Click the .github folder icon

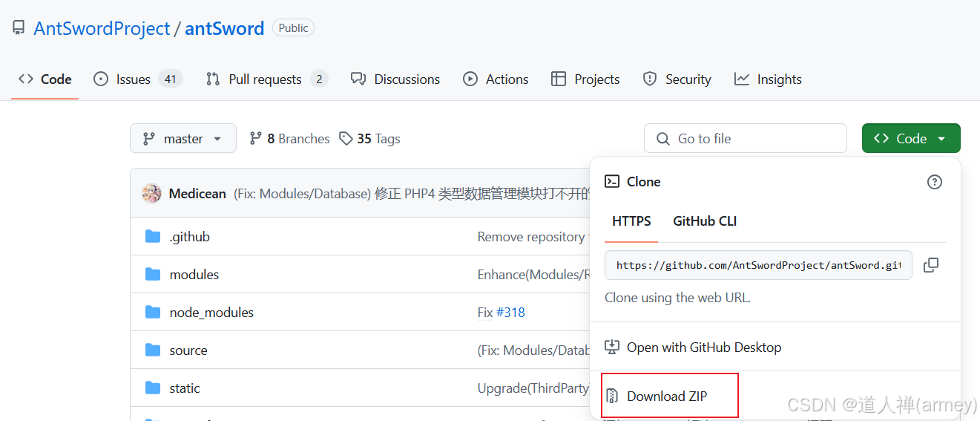[x=153, y=236]
